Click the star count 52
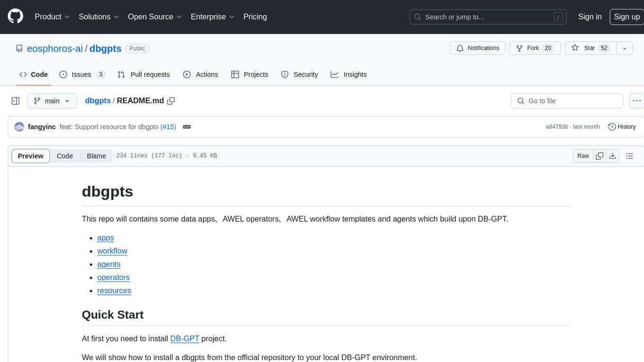This screenshot has width=644, height=362. (604, 48)
